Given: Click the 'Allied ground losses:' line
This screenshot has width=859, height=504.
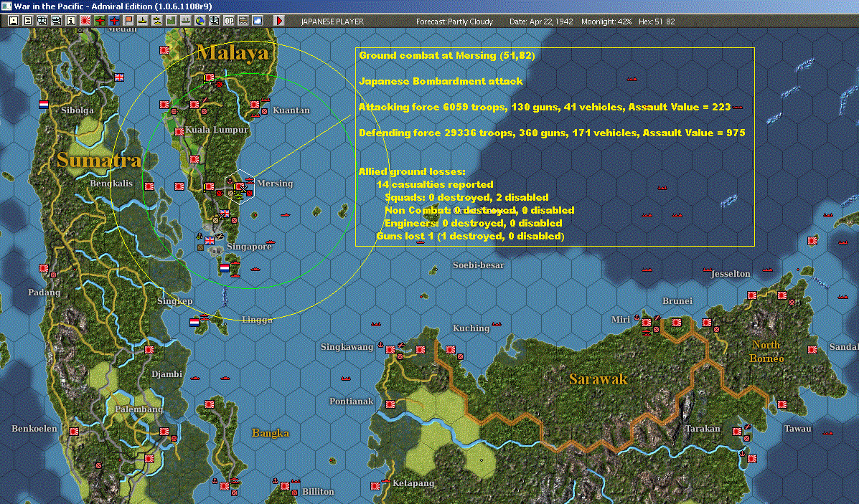Looking at the screenshot, I should point(412,171).
